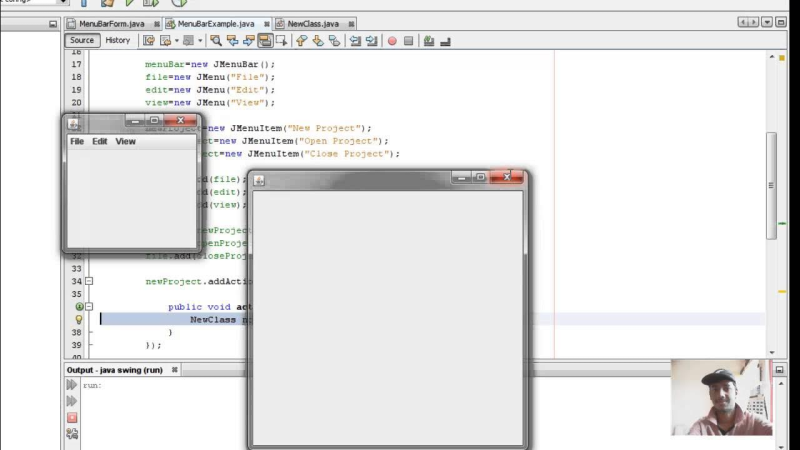Image resolution: width=800 pixels, height=450 pixels.
Task: Open dropdown arrow next to Last Edit icon
Action: (177, 41)
